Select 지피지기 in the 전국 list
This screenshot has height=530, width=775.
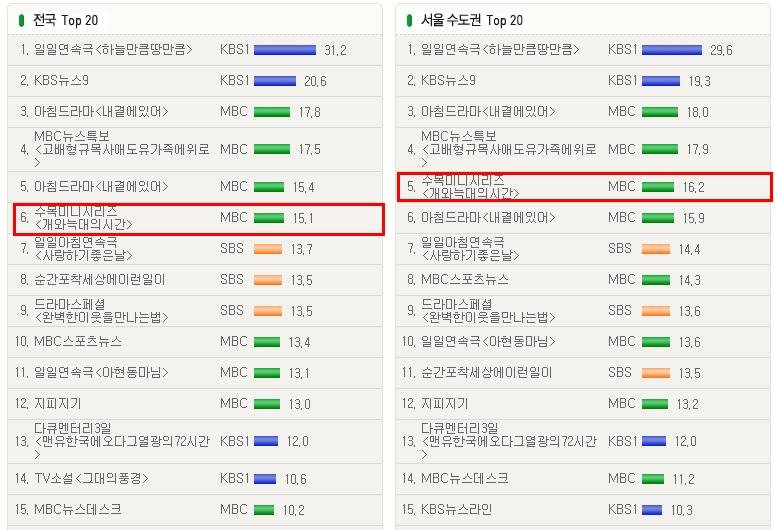click(57, 403)
